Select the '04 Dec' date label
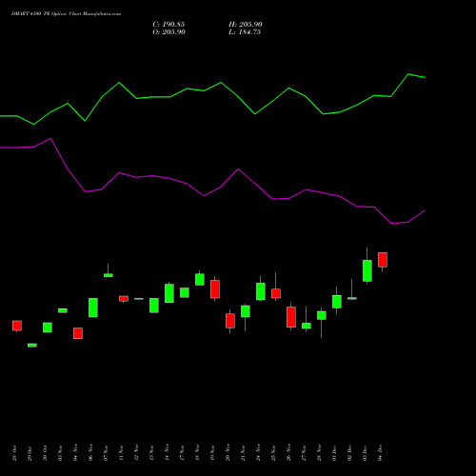Screen dimensions: 476x476 point(380,453)
